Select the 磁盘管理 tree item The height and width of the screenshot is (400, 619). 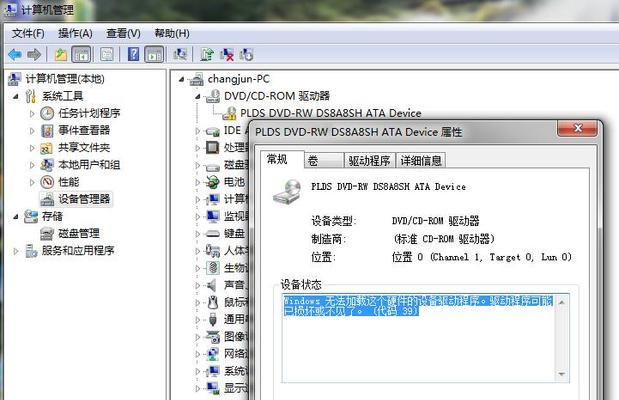79,233
